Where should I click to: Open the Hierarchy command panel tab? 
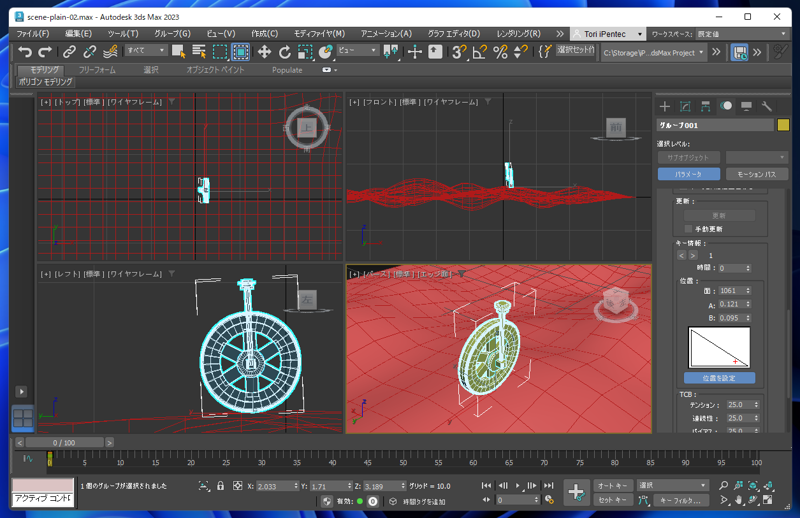(x=705, y=106)
